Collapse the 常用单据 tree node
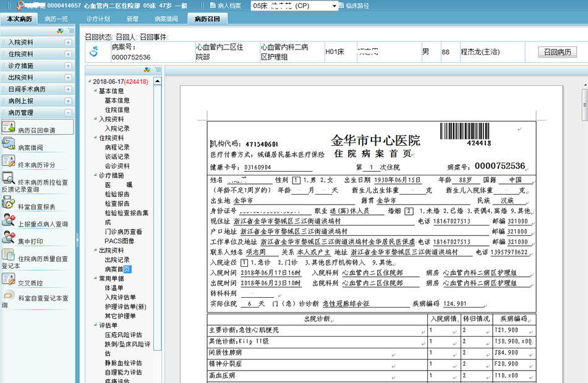The image size is (588, 383). pos(95,278)
